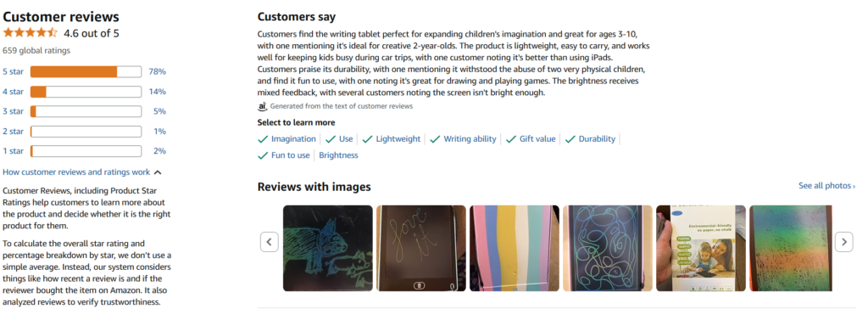Select the Brightness topic
Screen dimensions: 868x309
338,155
